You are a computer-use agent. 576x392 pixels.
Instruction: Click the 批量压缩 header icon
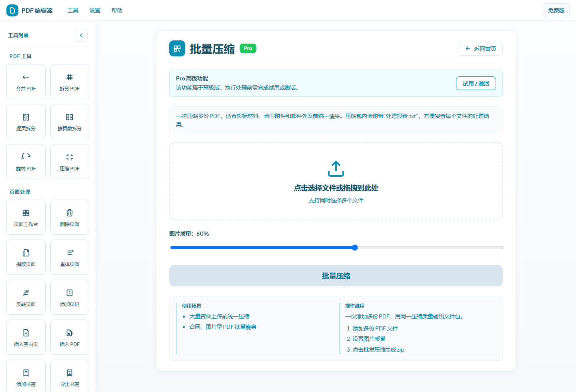tap(177, 48)
